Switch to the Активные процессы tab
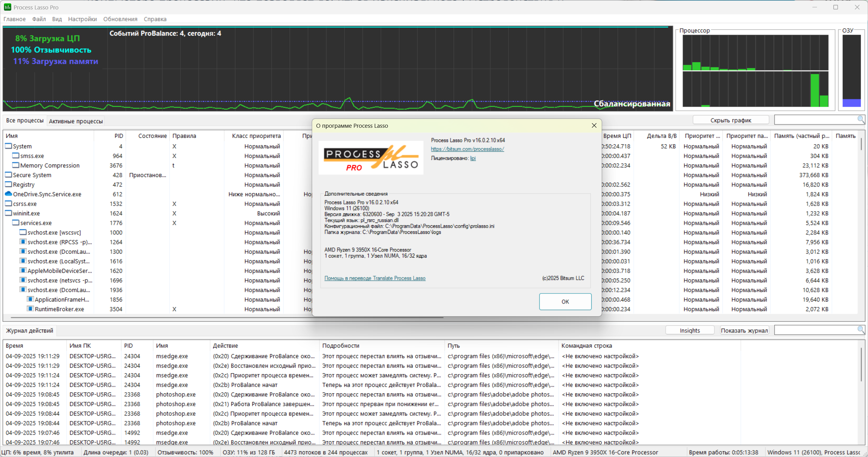This screenshot has width=868, height=457. [76, 121]
